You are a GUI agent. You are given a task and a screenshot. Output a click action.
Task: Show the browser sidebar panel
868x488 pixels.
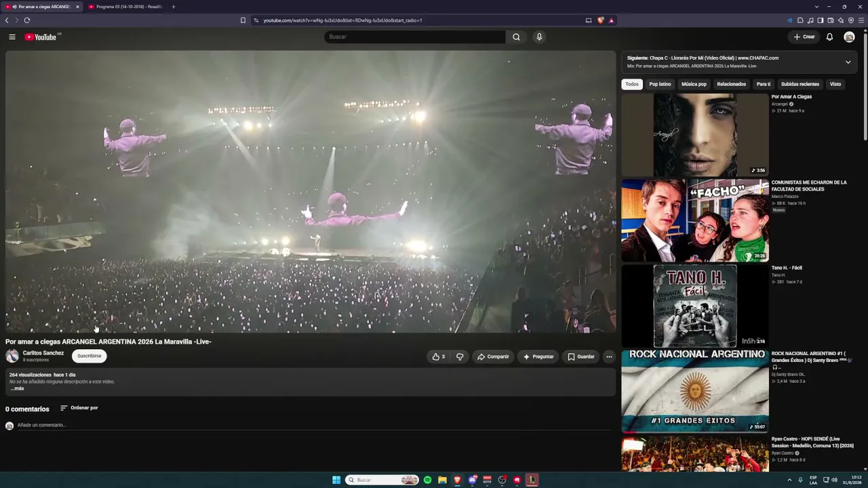(x=821, y=20)
